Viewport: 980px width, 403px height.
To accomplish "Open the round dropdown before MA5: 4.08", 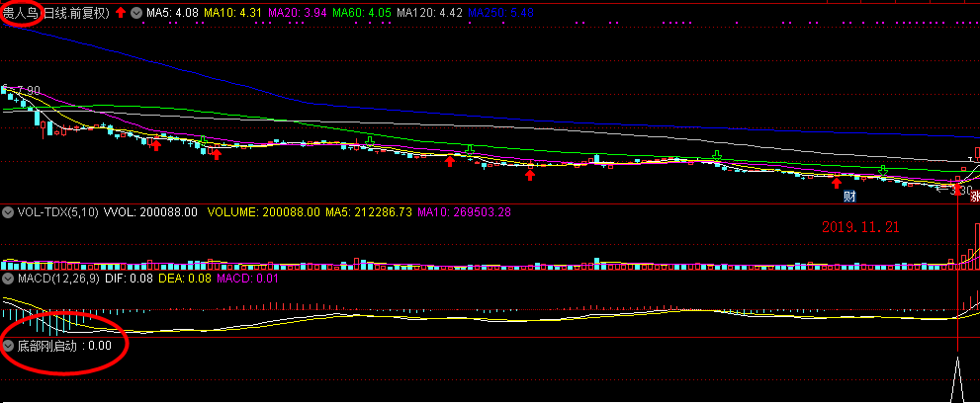I will click(x=135, y=12).
